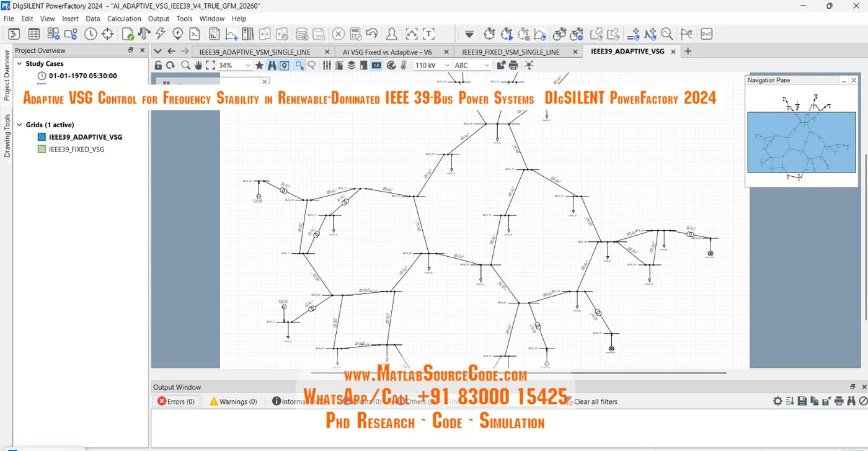The image size is (868, 451).
Task: Click the Zoom All fit-to-frame icon
Action: [x=210, y=65]
